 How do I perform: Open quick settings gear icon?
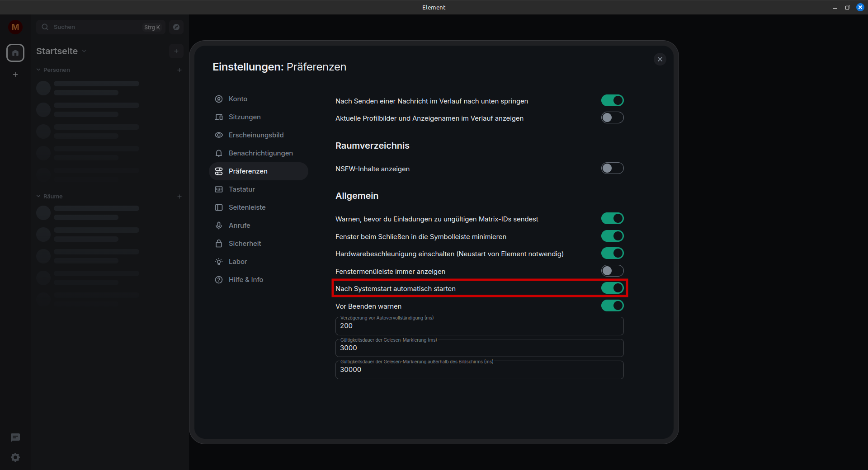click(15, 457)
